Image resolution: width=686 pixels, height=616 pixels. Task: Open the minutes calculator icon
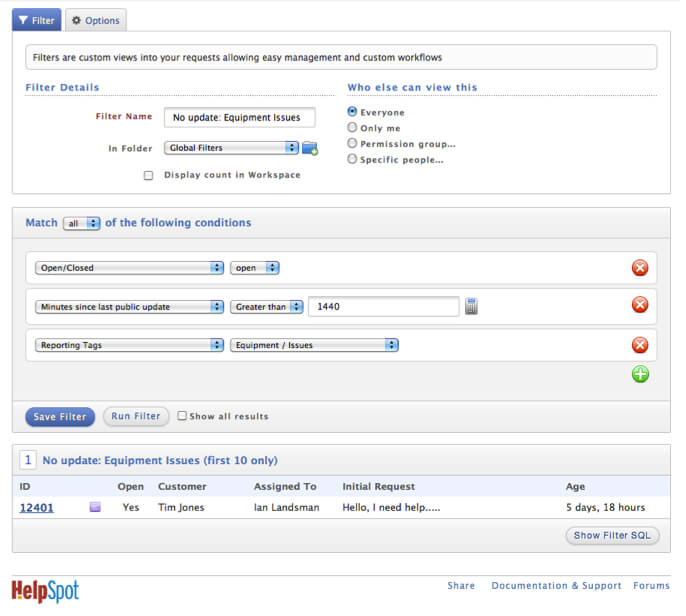click(x=471, y=306)
